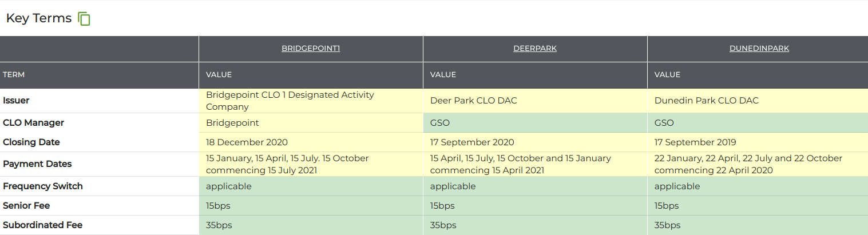Click the Frequency Switch row label
This screenshot has height=235, width=868.
[43, 186]
